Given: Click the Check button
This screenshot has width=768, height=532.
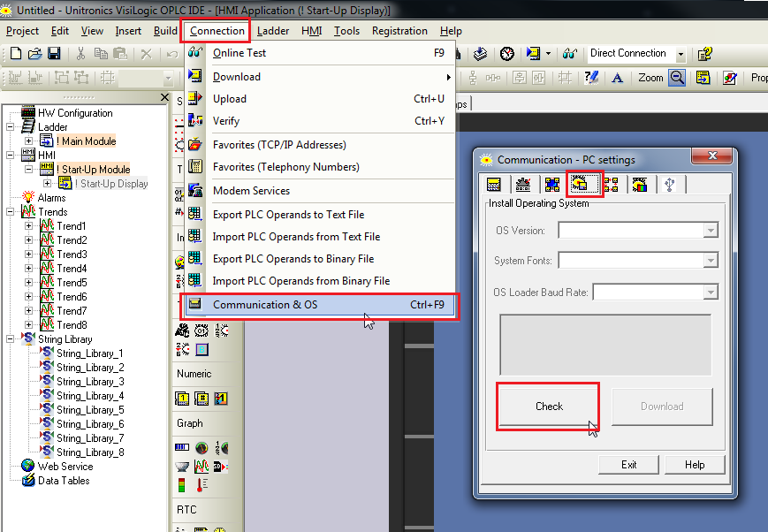Looking at the screenshot, I should [549, 407].
